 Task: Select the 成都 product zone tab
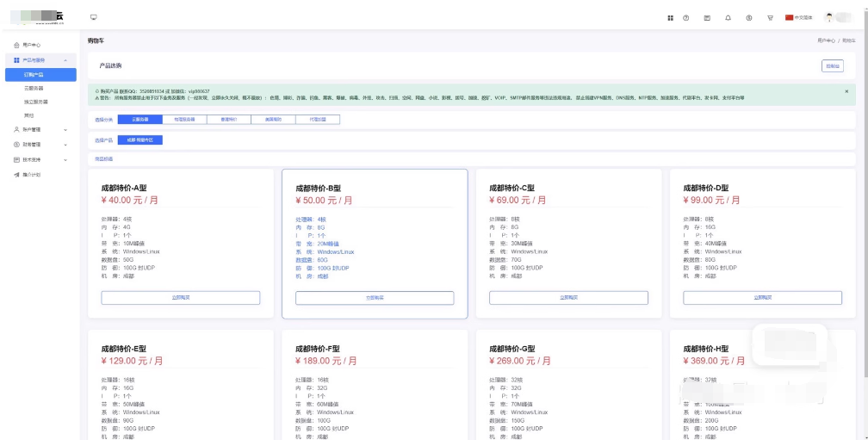140,140
